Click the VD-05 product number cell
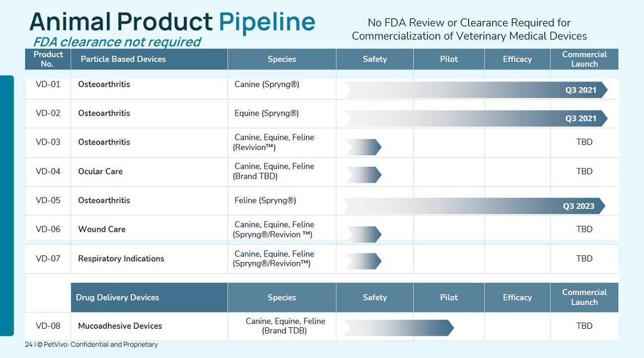The height and width of the screenshot is (358, 644). (x=48, y=201)
